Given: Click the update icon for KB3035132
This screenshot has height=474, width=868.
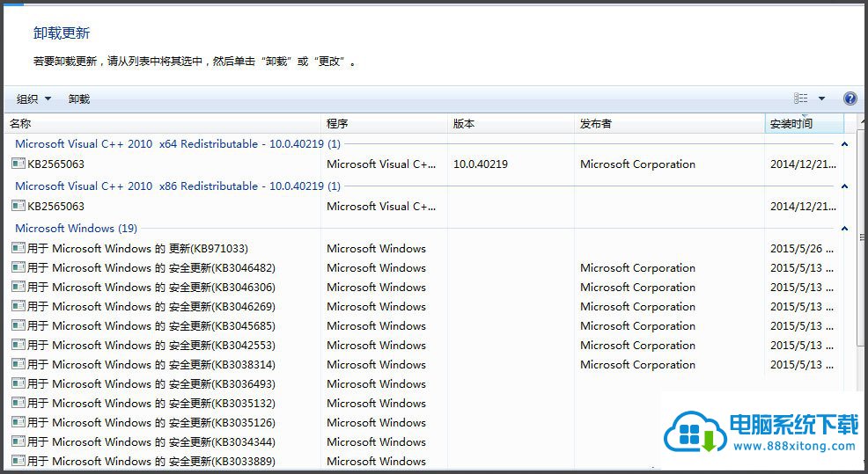Looking at the screenshot, I should (x=18, y=403).
